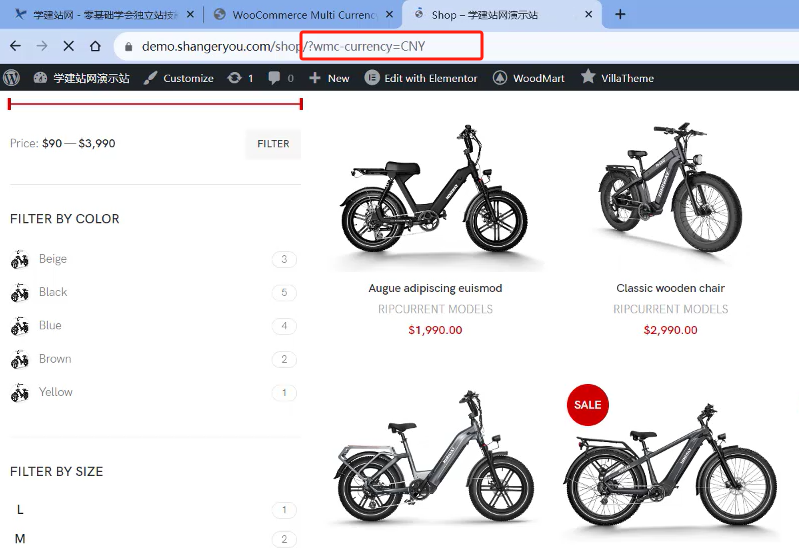
Task: Click Edit with Elementor
Action: [421, 78]
